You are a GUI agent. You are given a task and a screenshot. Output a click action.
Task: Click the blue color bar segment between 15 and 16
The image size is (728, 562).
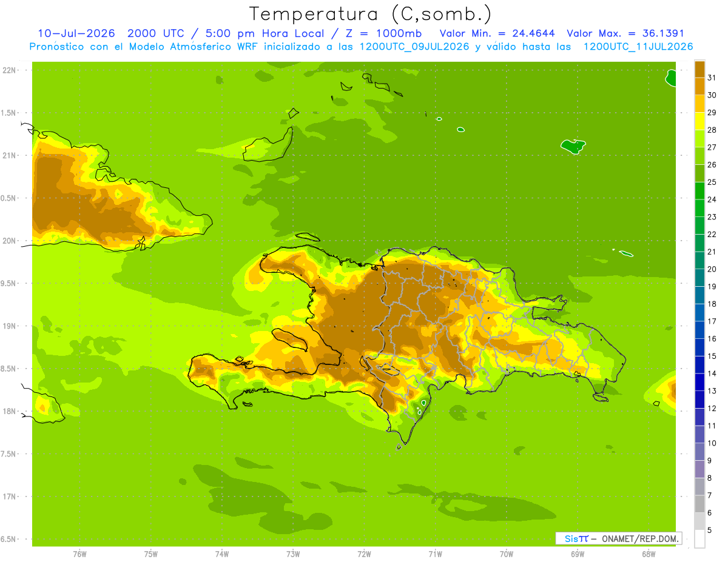coord(699,347)
